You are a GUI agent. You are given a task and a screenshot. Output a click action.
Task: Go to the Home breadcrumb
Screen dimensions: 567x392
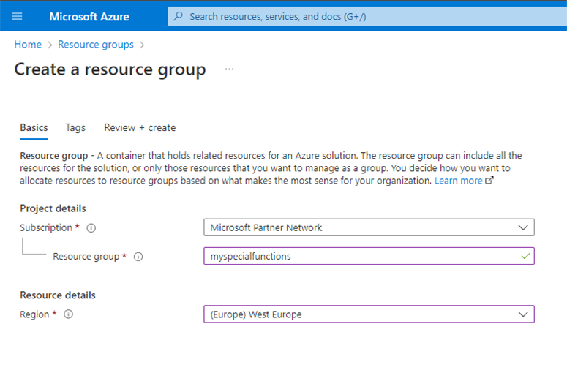[28, 45]
